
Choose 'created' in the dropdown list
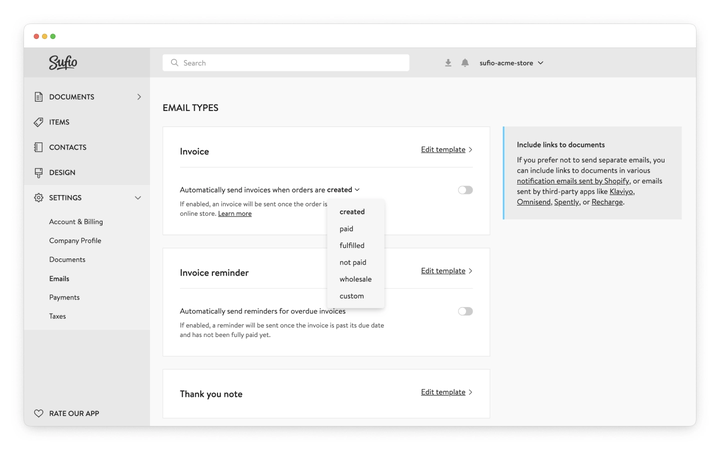[352, 212]
